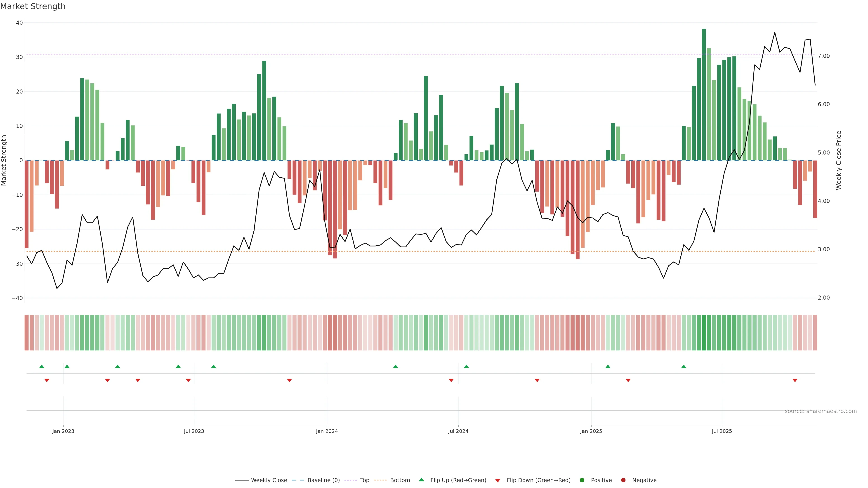This screenshot has height=488, width=868.
Task: Click the Jan 2024 x-axis label
Action: point(326,431)
